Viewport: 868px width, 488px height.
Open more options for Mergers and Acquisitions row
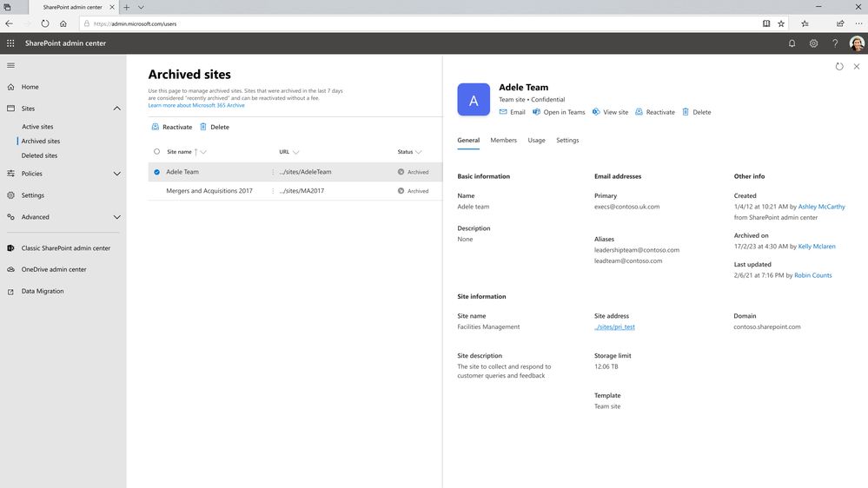point(273,191)
